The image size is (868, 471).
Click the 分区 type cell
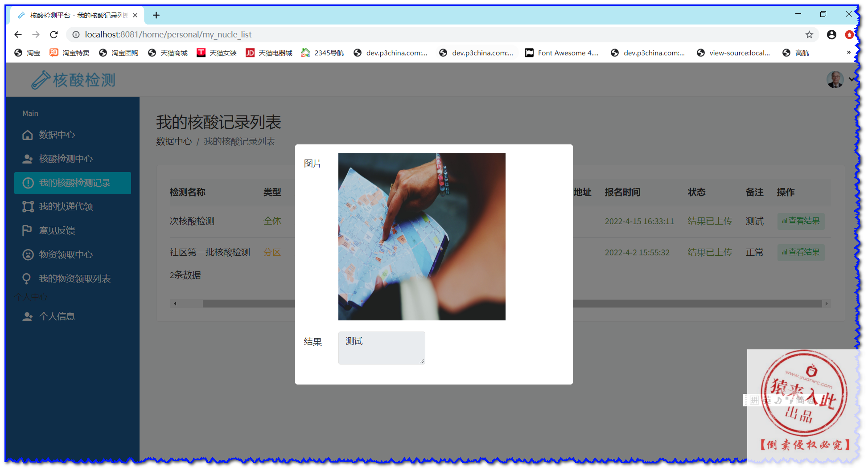[272, 252]
